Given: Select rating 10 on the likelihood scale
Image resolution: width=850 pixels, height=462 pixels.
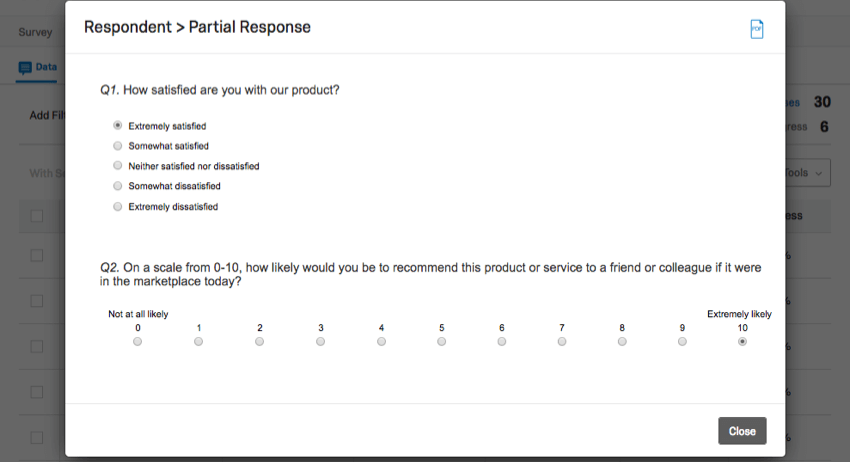Looking at the screenshot, I should click(743, 342).
